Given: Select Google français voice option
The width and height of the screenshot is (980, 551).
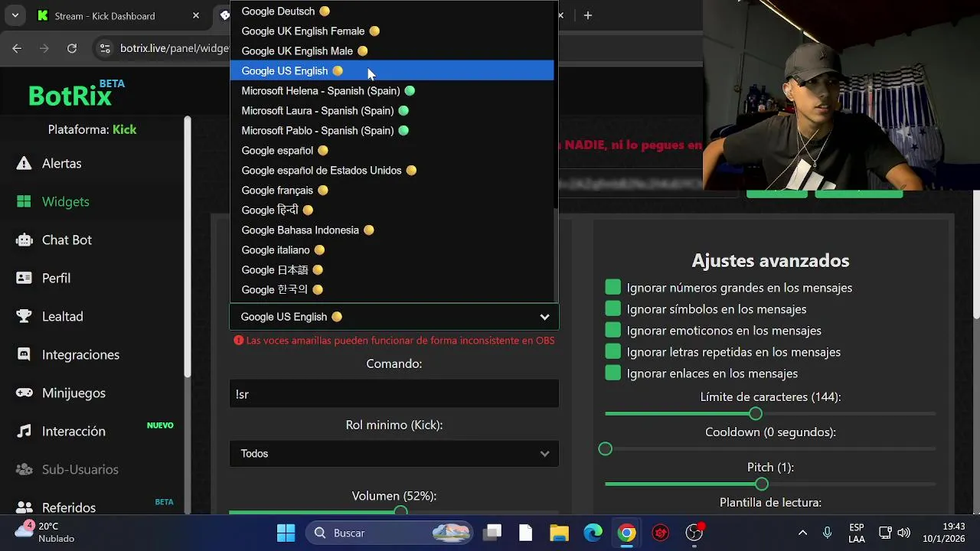Looking at the screenshot, I should (391, 191).
